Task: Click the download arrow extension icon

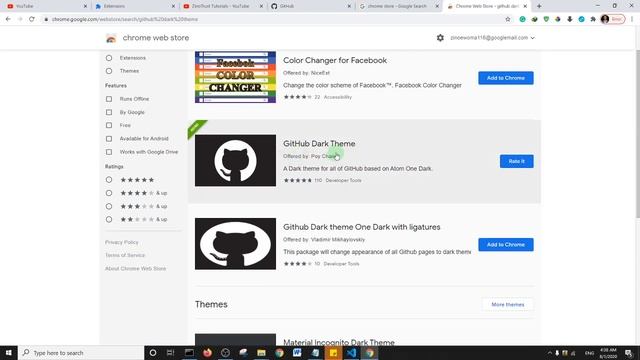Action: 570,19
